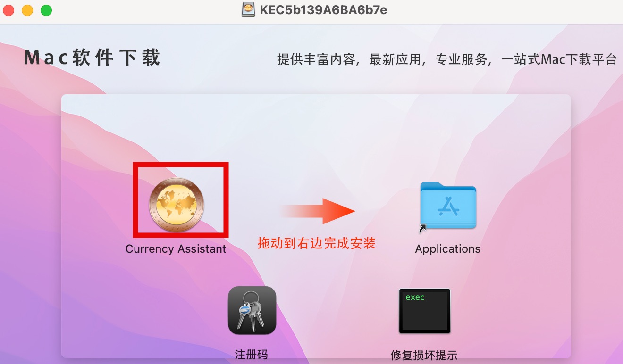Select the 注册码 file label
The height and width of the screenshot is (364, 623).
pyautogui.click(x=251, y=354)
